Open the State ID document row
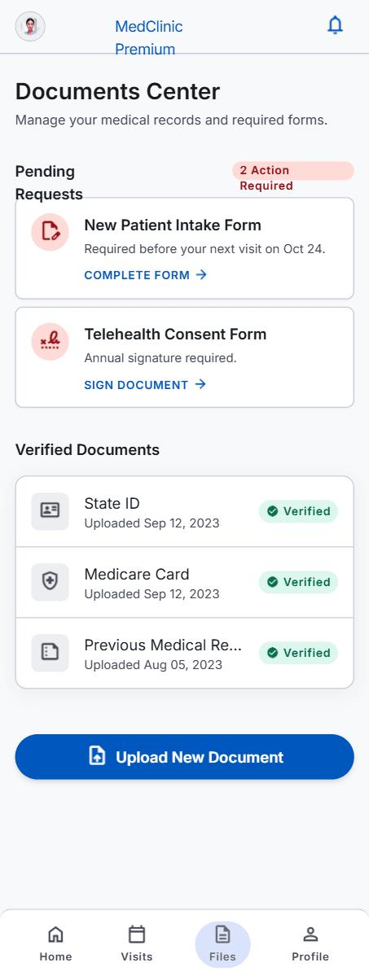369x980 pixels. tap(185, 512)
